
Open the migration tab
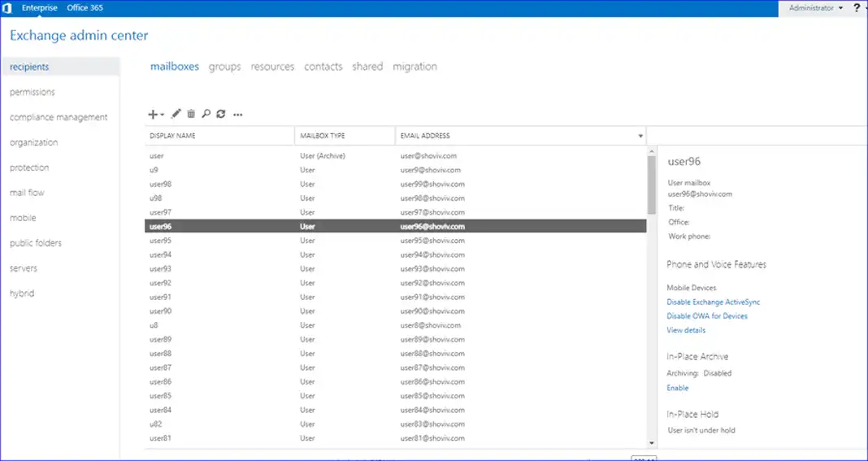(x=414, y=67)
